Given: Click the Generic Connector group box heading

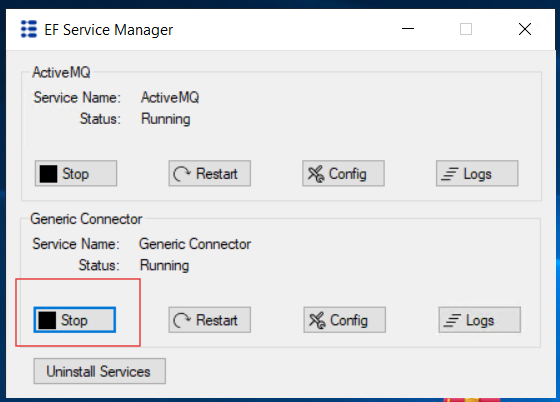Looking at the screenshot, I should pos(86,219).
